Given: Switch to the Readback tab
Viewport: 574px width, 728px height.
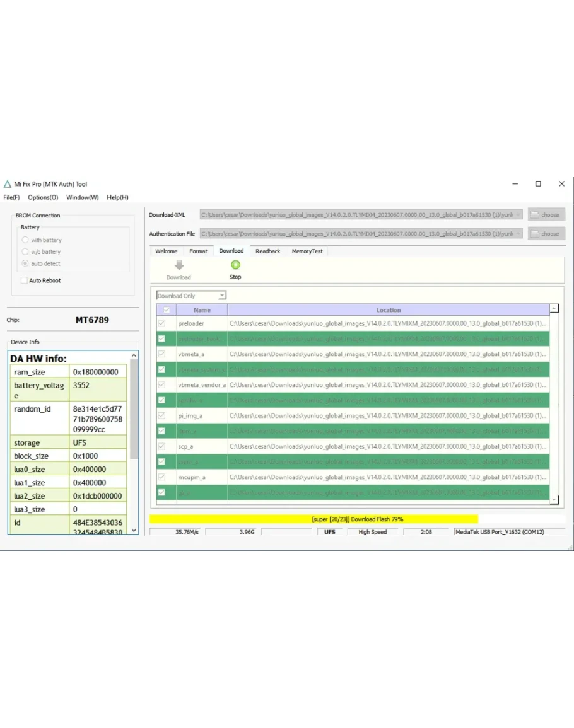Looking at the screenshot, I should (x=267, y=251).
